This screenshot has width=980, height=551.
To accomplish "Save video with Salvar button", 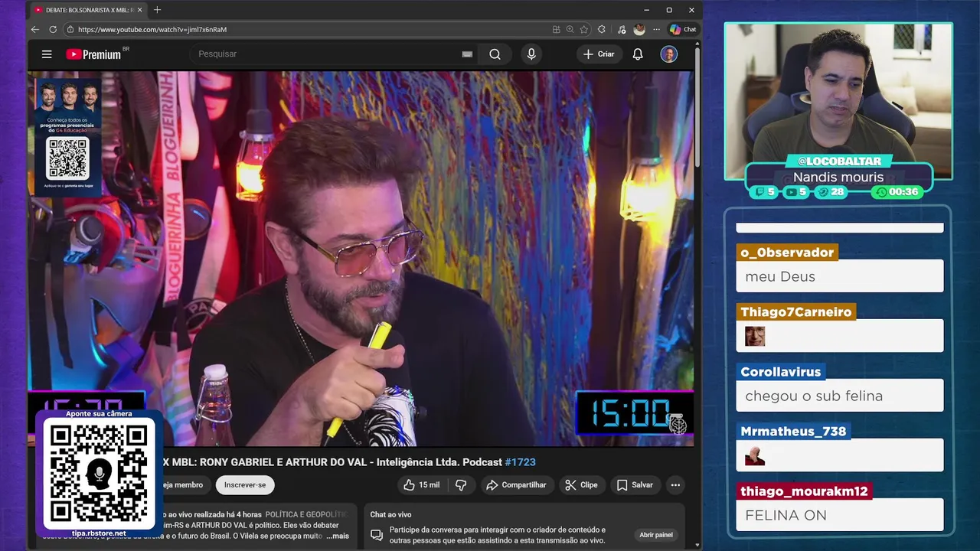I will (635, 485).
